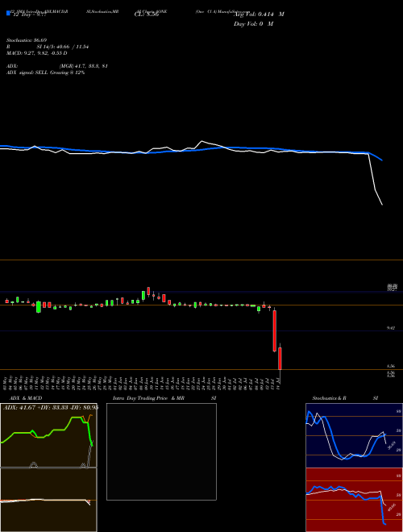Click 'Intra Day Trading Price & MR' panel title
Screen dimensions: 403x532
tap(148, 398)
